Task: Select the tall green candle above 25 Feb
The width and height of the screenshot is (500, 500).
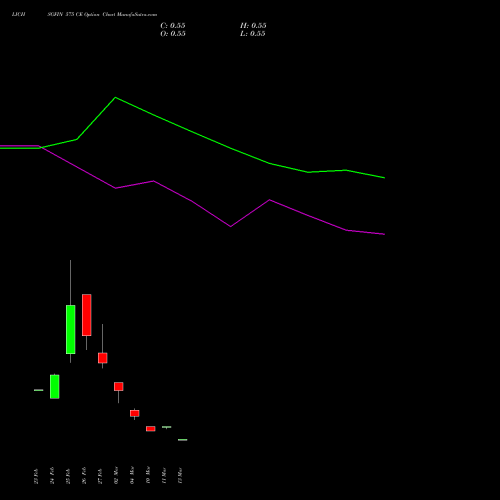Action: tap(71, 329)
